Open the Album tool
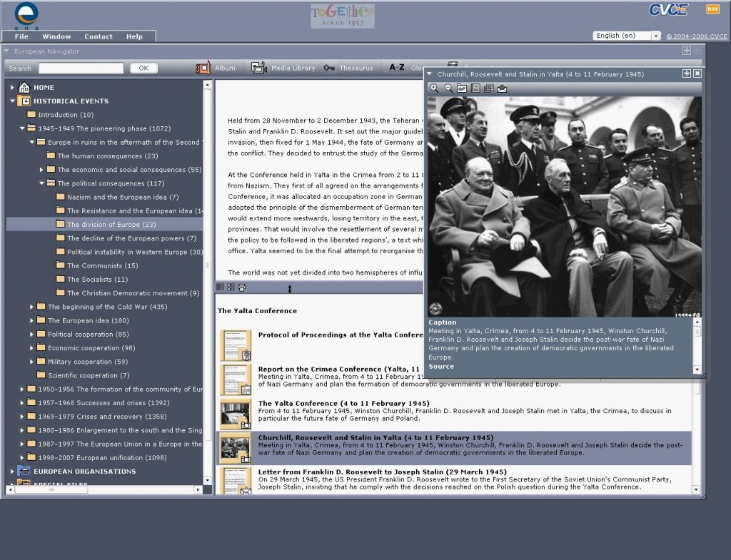Image resolution: width=731 pixels, height=560 pixels. tap(216, 68)
